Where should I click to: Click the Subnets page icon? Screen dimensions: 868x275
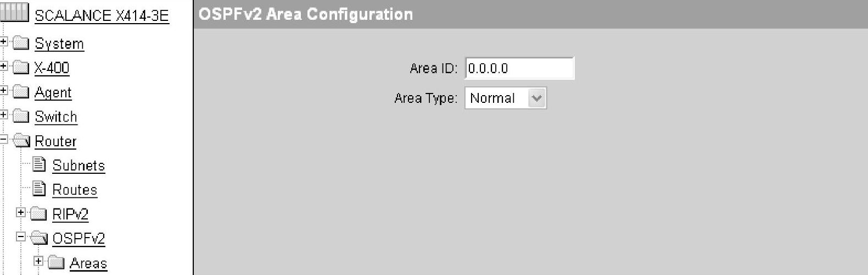coord(39,164)
